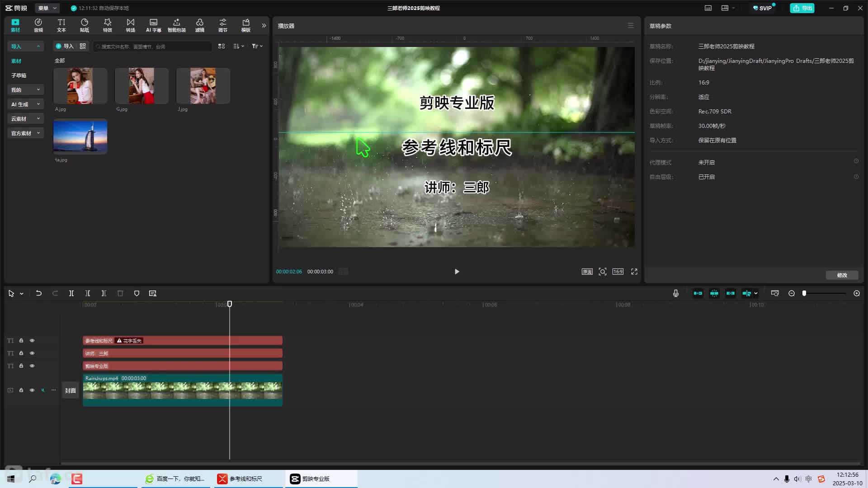Click the split clip tool
The image size is (868, 488).
click(71, 293)
